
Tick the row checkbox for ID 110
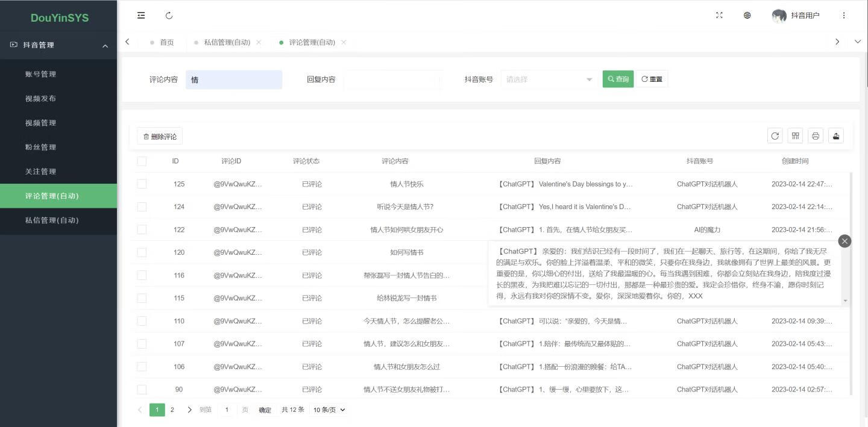point(142,320)
